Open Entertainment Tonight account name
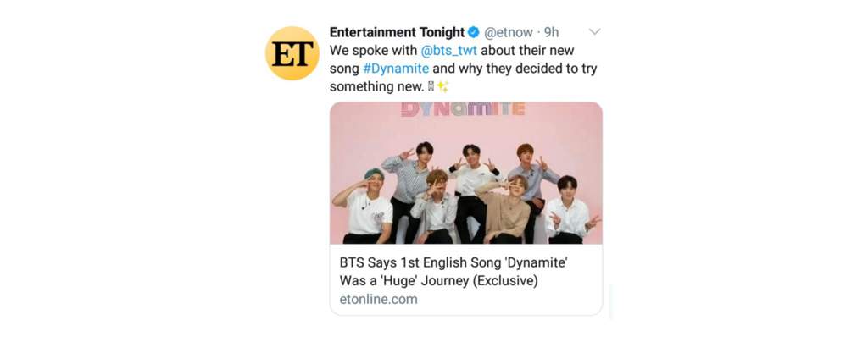868x342 pixels. point(397,33)
